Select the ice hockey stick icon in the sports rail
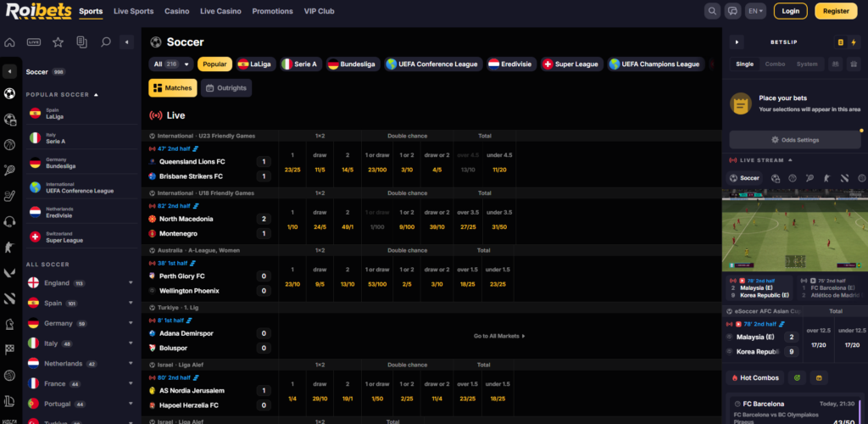Image resolution: width=868 pixels, height=424 pixels. pos(9,196)
